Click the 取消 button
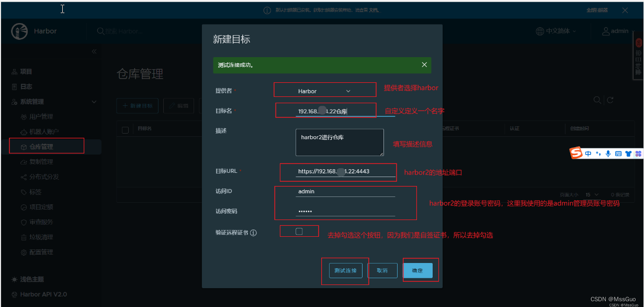 coord(382,270)
